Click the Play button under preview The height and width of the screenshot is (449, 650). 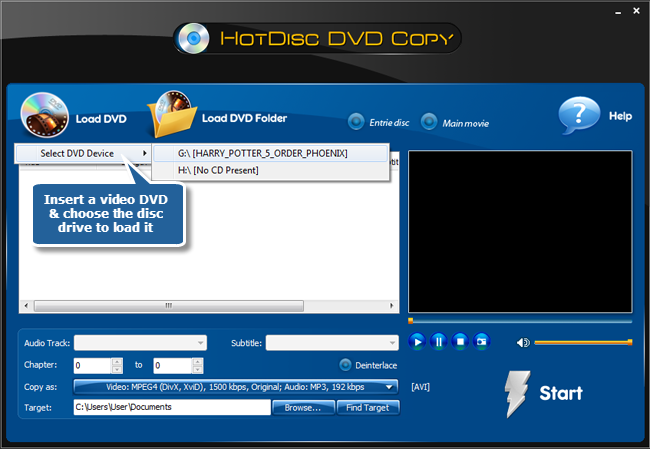[417, 342]
